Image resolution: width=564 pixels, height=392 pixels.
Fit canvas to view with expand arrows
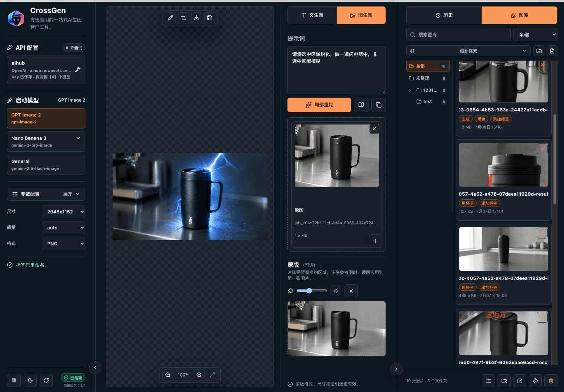pos(212,375)
